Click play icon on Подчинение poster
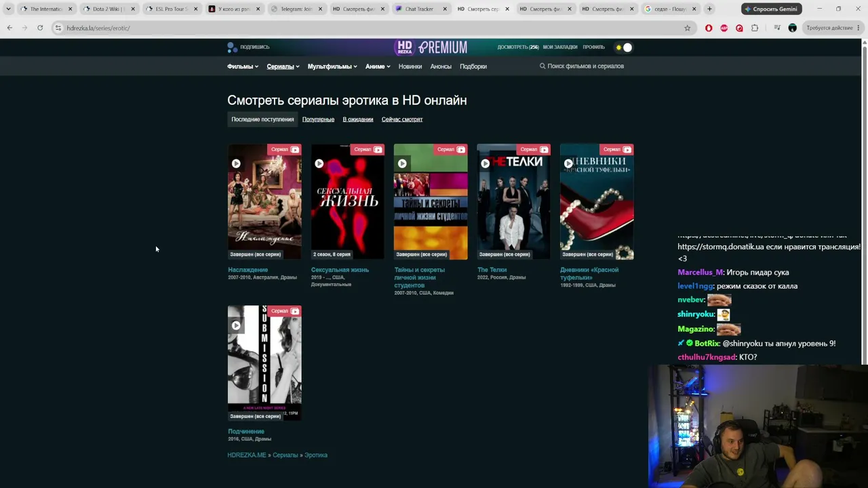Viewport: 868px width, 488px height. click(236, 325)
